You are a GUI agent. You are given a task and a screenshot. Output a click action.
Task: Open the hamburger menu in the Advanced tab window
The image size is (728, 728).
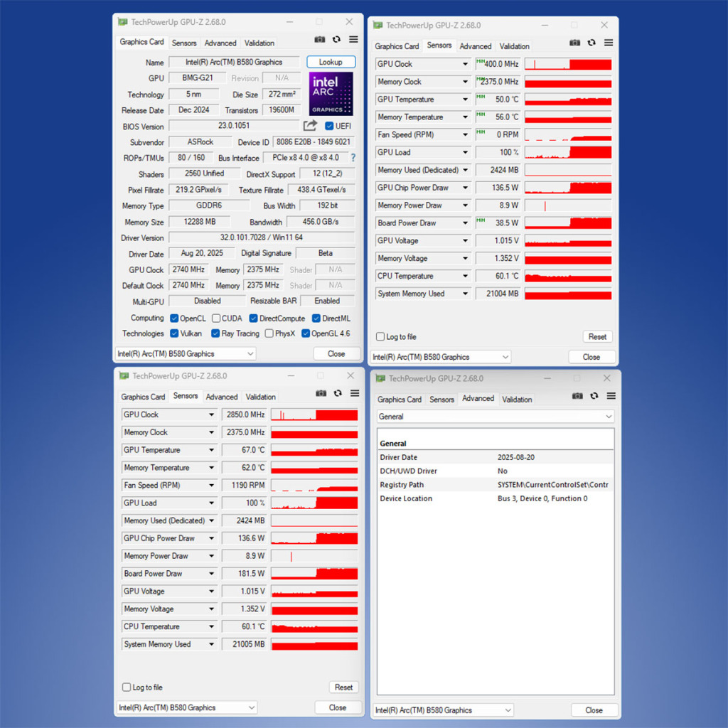[x=611, y=396]
